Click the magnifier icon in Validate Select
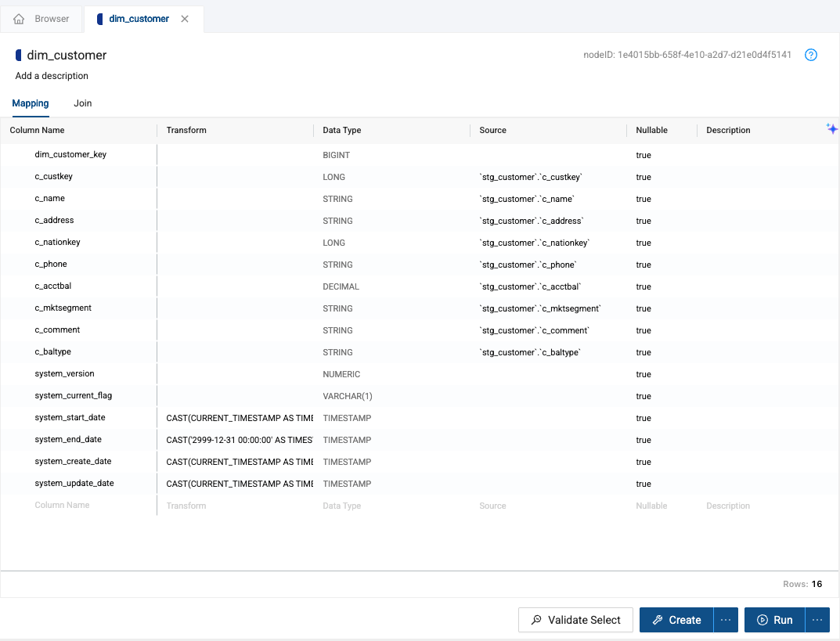This screenshot has height=641, width=840. point(536,620)
